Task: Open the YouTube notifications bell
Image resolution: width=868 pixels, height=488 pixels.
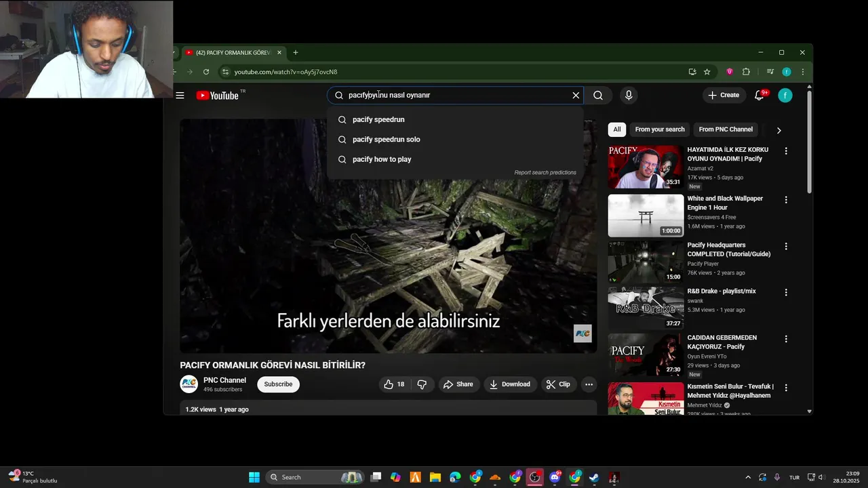Action: click(759, 96)
